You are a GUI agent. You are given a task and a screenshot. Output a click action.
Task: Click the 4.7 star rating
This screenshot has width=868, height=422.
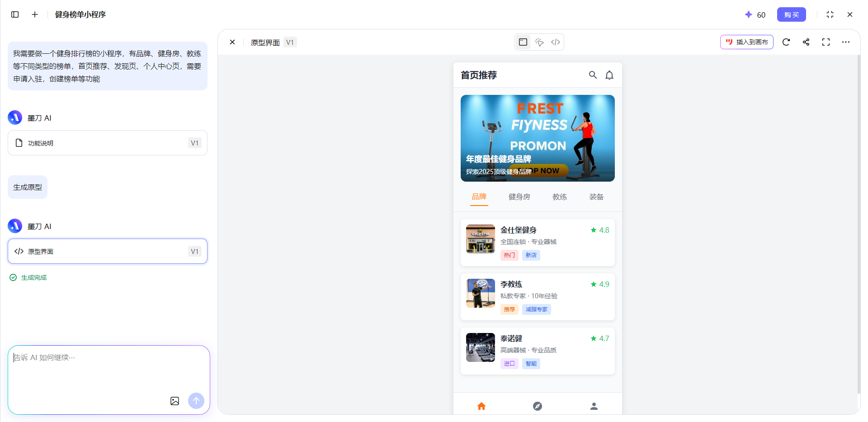[600, 338]
